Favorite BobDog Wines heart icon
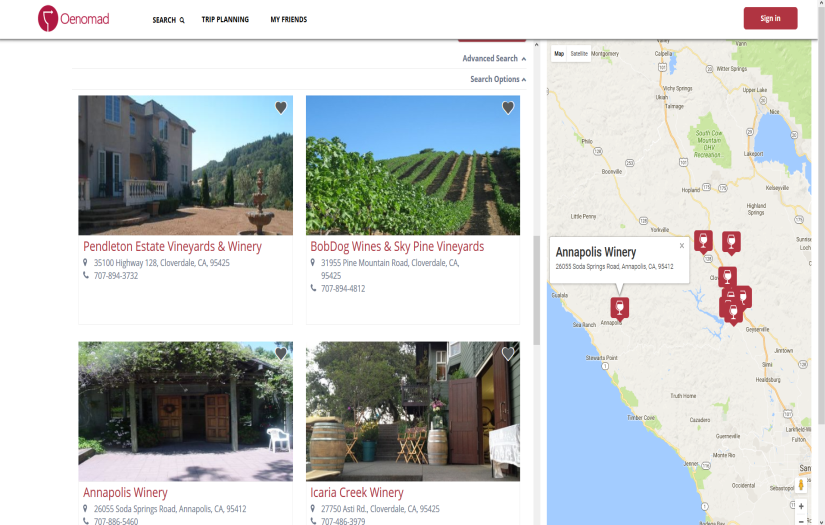Image resolution: width=825 pixels, height=525 pixels. (508, 108)
